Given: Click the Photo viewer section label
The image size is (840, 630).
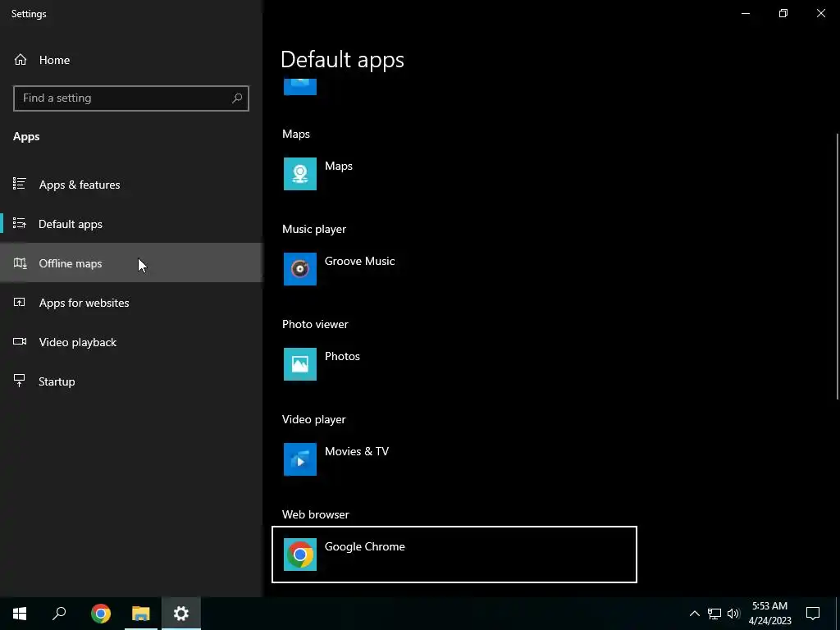Looking at the screenshot, I should point(315,324).
